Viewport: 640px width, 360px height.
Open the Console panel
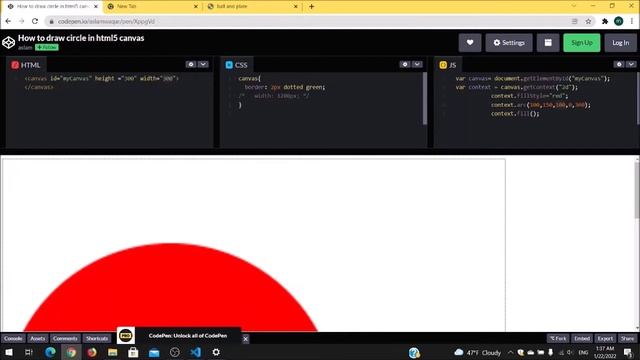[13, 338]
